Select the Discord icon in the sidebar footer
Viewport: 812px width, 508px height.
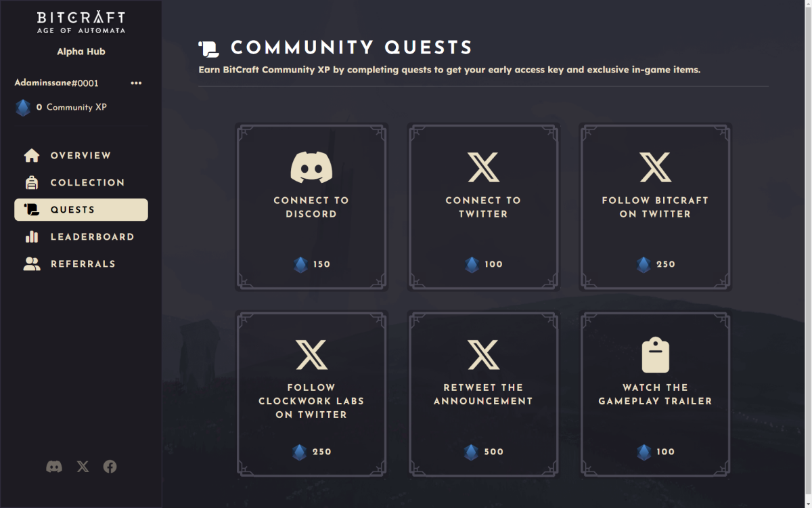[x=55, y=466]
